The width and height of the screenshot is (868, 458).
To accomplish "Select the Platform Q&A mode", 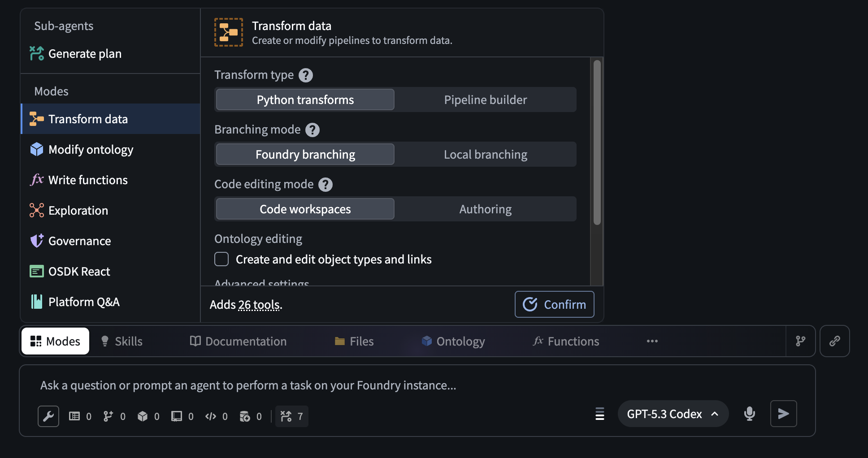I will (84, 302).
